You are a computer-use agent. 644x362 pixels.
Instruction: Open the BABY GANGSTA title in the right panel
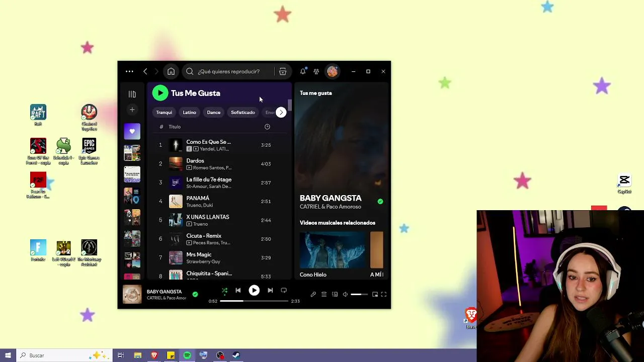pyautogui.click(x=331, y=198)
